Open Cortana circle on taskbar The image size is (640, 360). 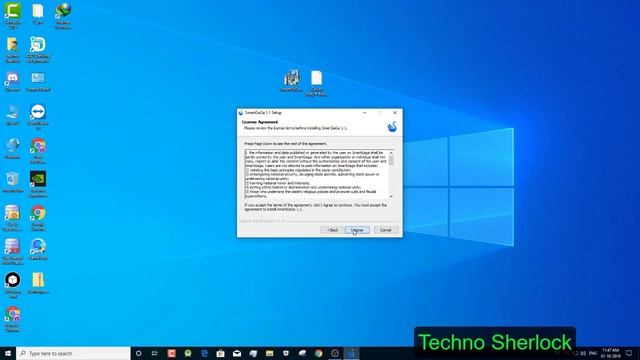(x=138, y=353)
